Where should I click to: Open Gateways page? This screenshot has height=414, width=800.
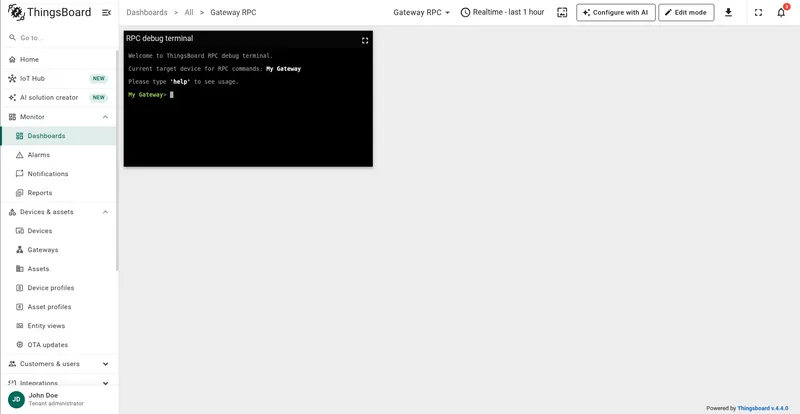point(59,250)
